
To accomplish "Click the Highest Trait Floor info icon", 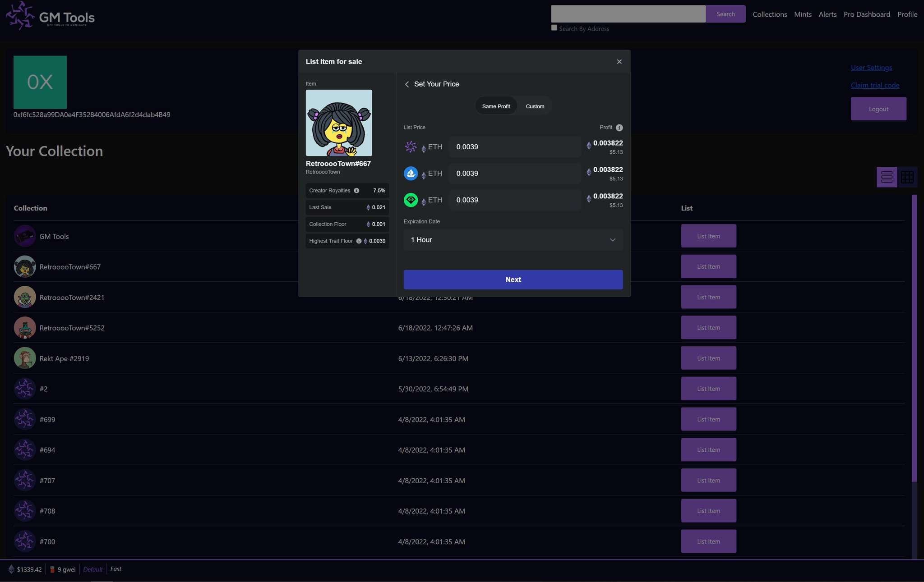I will point(359,241).
